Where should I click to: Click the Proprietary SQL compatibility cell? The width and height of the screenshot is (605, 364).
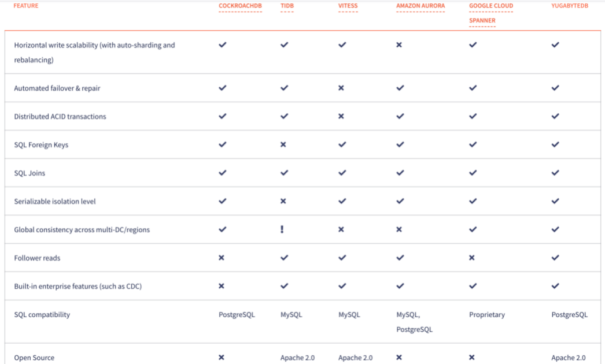tap(487, 315)
